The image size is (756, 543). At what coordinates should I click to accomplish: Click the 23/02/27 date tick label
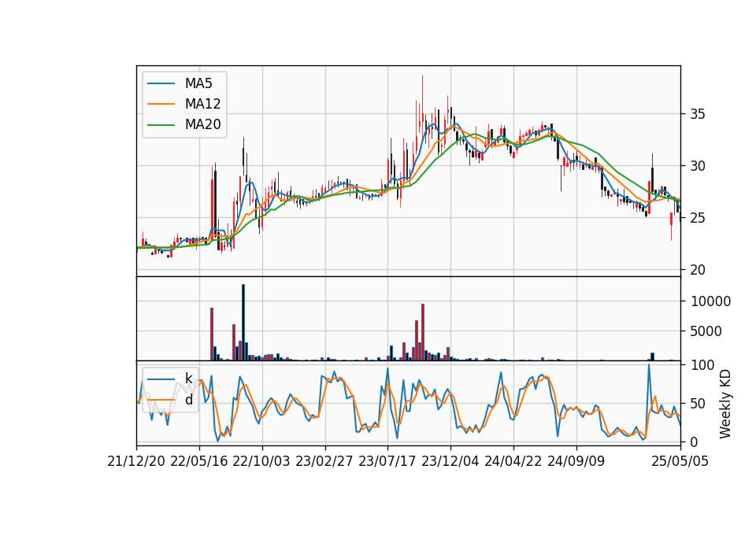(x=324, y=461)
